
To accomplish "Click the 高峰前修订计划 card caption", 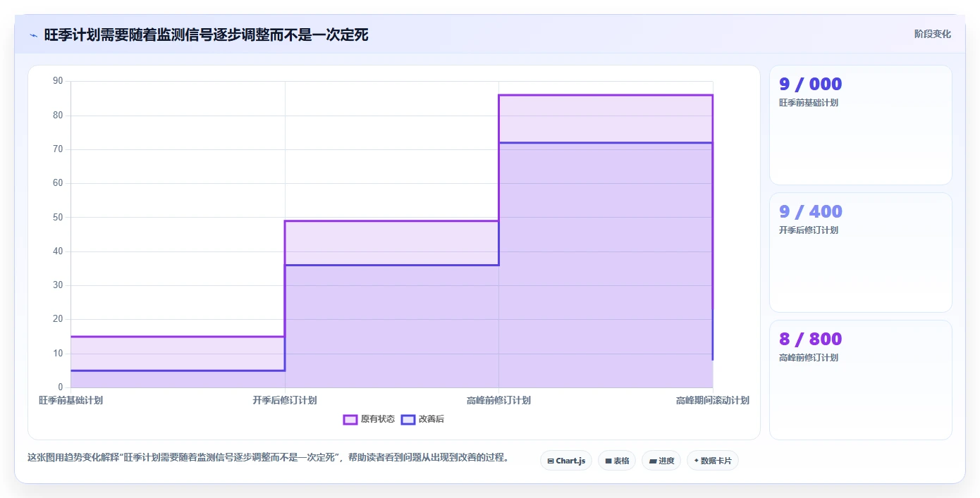I will click(x=809, y=358).
